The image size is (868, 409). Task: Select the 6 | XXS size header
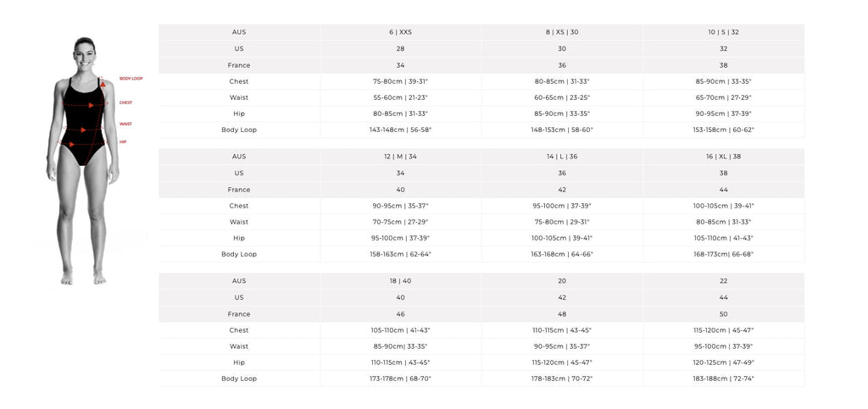pos(400,32)
